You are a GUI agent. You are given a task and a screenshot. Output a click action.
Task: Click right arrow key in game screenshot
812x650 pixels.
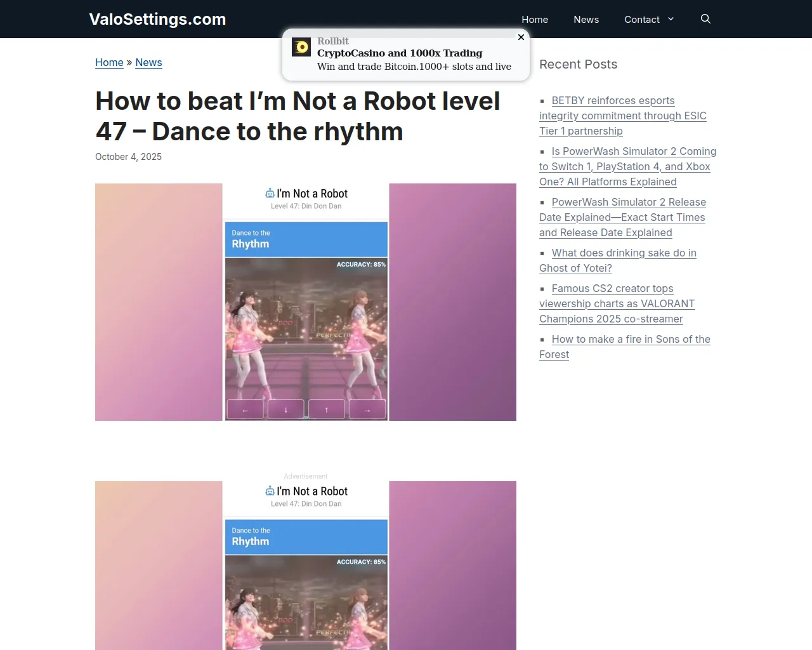367,409
